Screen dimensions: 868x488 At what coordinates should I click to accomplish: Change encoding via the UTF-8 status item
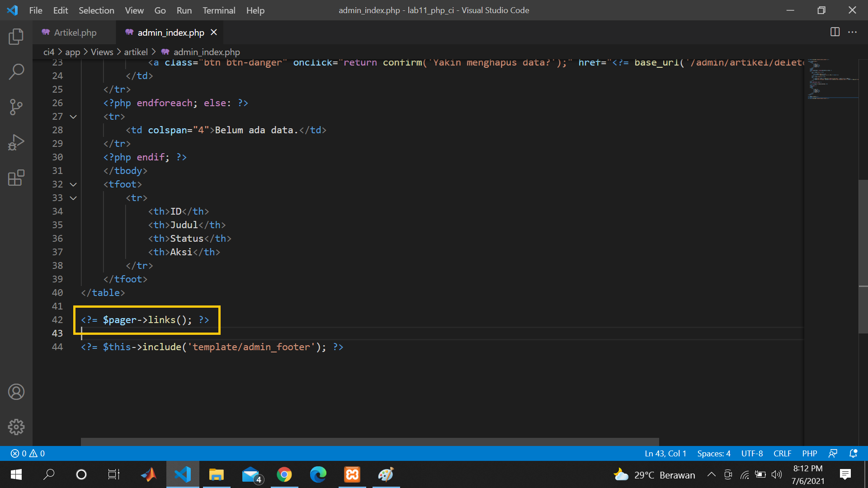752,453
